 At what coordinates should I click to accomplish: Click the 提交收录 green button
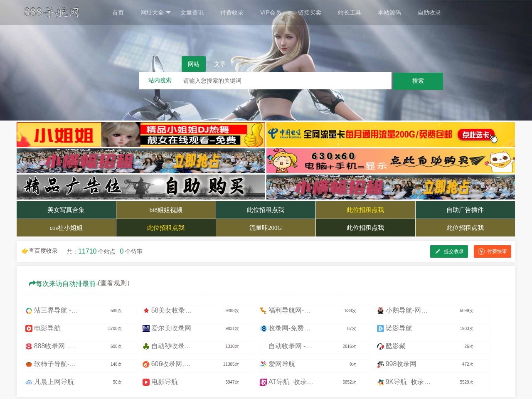coord(449,251)
